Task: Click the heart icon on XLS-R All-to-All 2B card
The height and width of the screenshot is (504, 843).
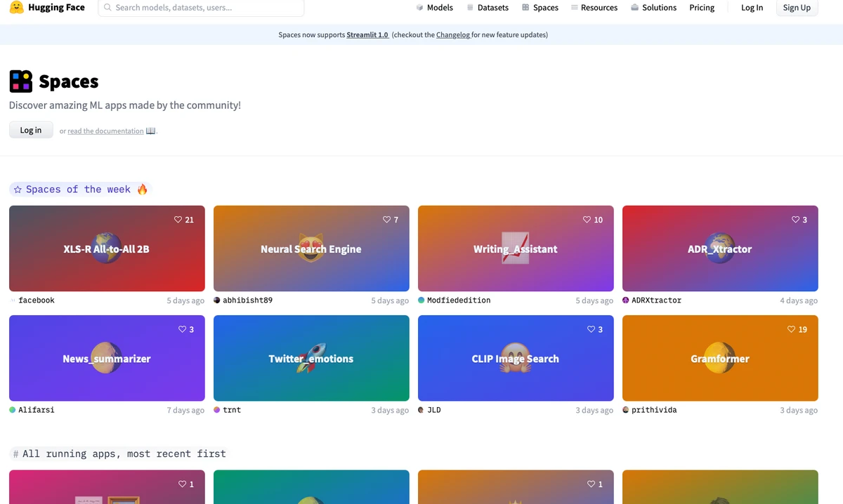Action: (178, 220)
